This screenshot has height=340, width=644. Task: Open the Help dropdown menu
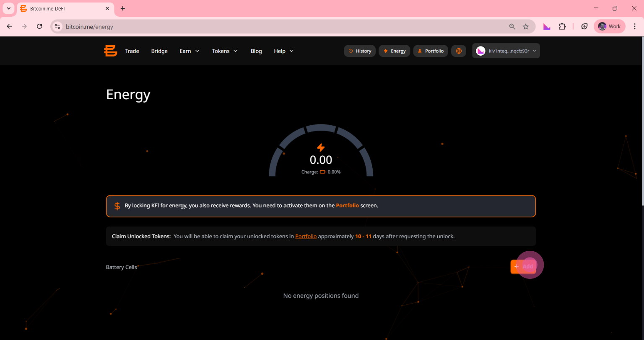(283, 51)
